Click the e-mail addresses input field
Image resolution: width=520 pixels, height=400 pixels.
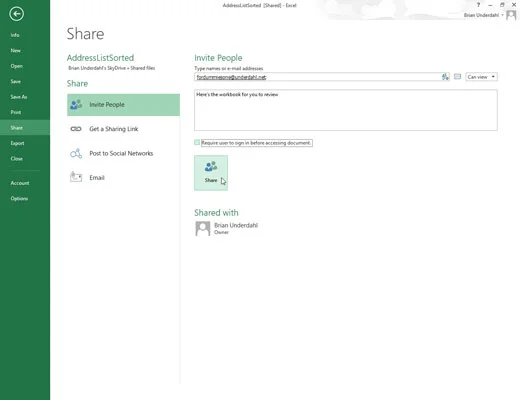[x=318, y=77]
